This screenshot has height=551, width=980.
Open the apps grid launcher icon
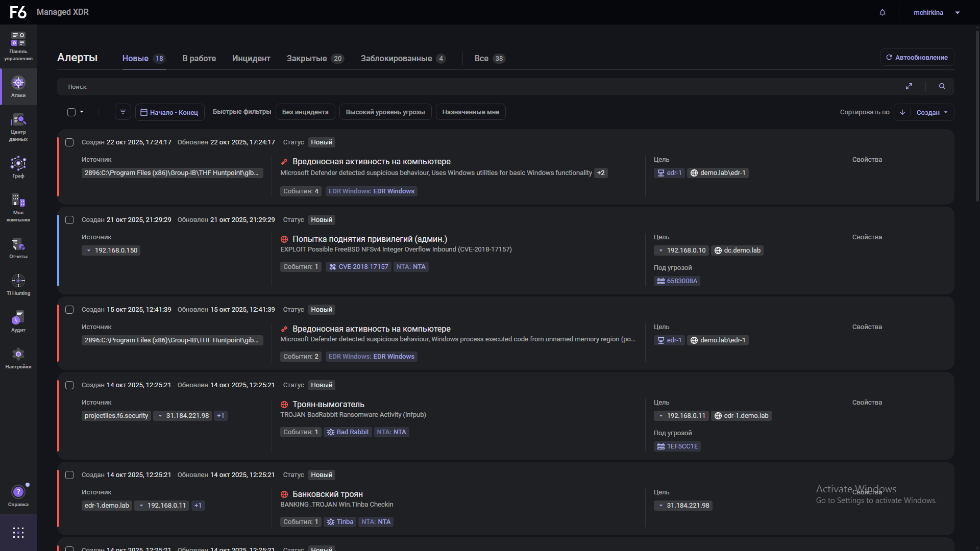point(18,533)
